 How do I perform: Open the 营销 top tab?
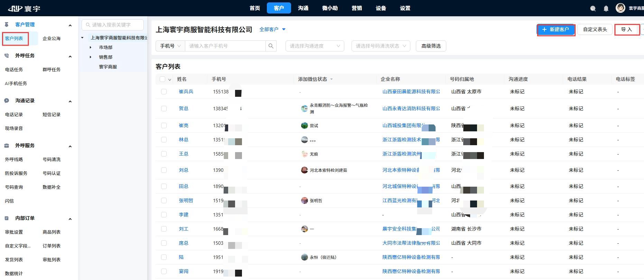357,8
